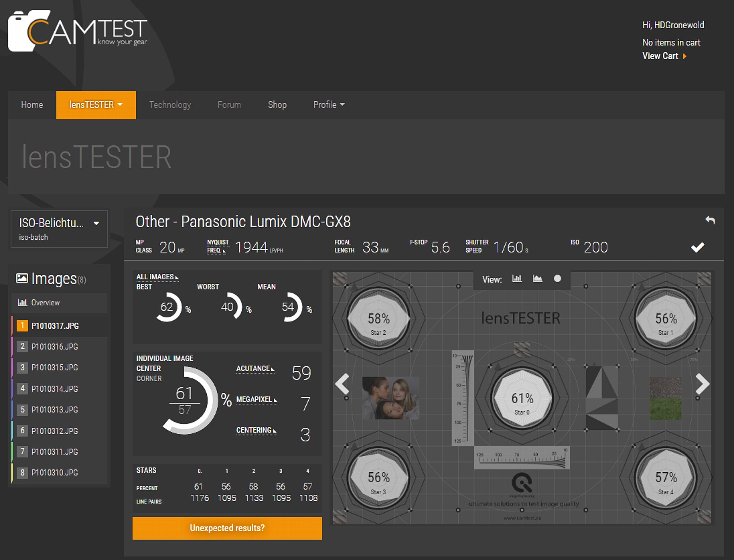Click the View Cart link
This screenshot has height=560, width=734.
point(660,56)
